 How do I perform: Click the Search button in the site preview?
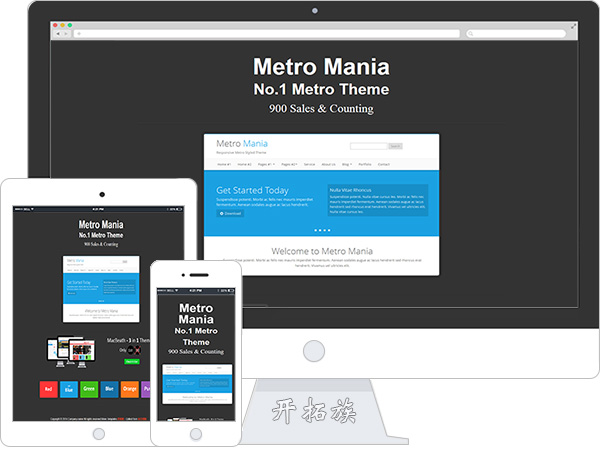pos(395,146)
